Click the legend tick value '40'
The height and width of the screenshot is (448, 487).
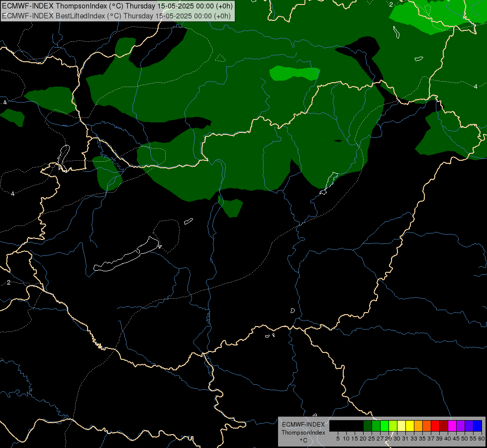tap(448, 439)
